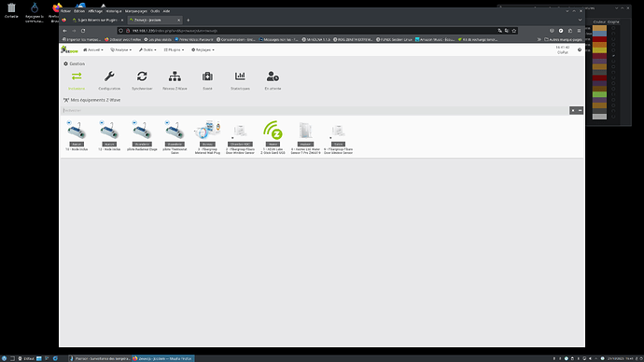Toggle Graphe checkbox beside the bright green swatch
644x362 pixels.
(x=613, y=94)
